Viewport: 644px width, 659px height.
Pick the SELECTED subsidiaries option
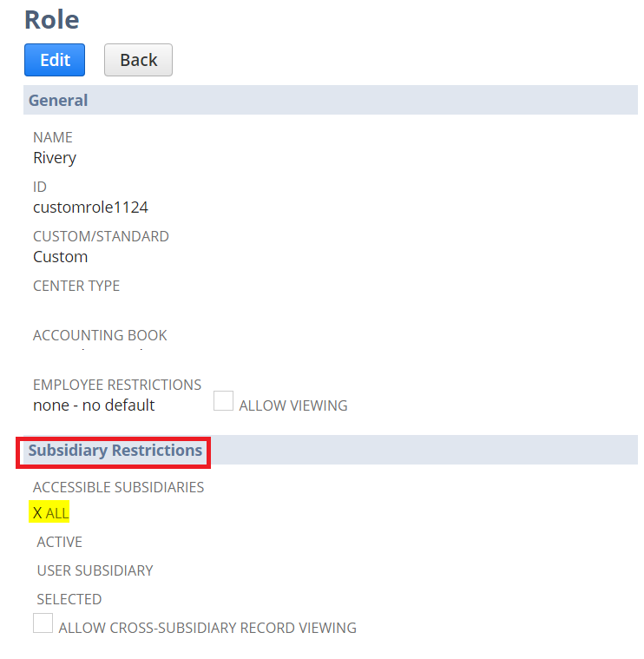click(x=69, y=599)
